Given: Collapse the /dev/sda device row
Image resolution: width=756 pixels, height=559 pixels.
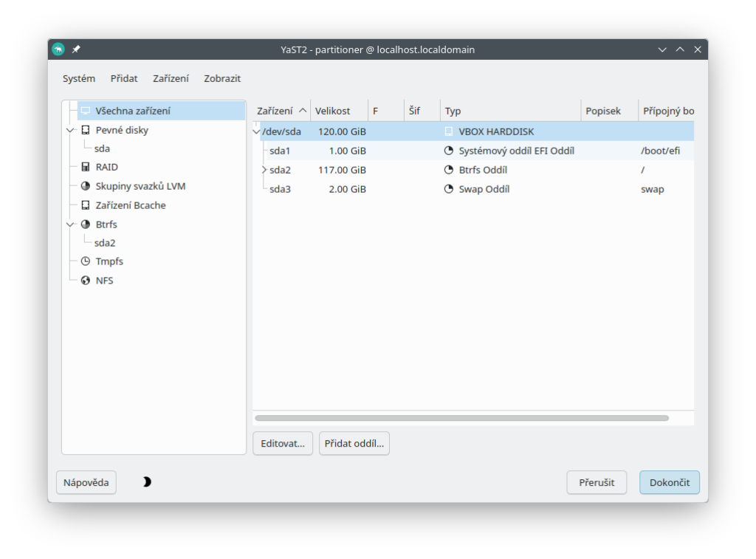Looking at the screenshot, I should (256, 131).
